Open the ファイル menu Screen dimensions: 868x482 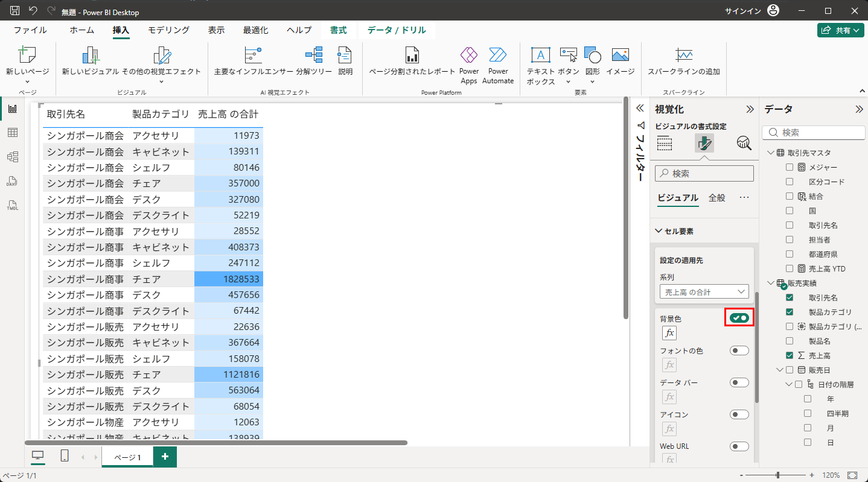point(30,30)
